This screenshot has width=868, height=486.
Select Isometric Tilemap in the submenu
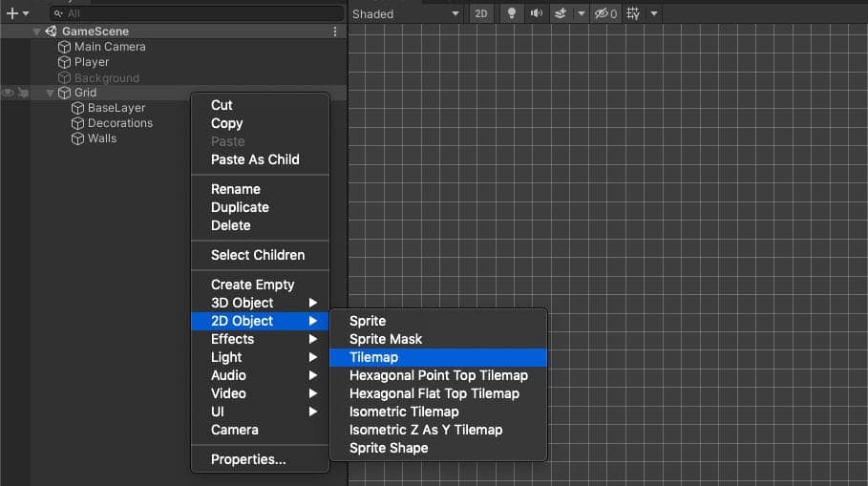point(404,412)
